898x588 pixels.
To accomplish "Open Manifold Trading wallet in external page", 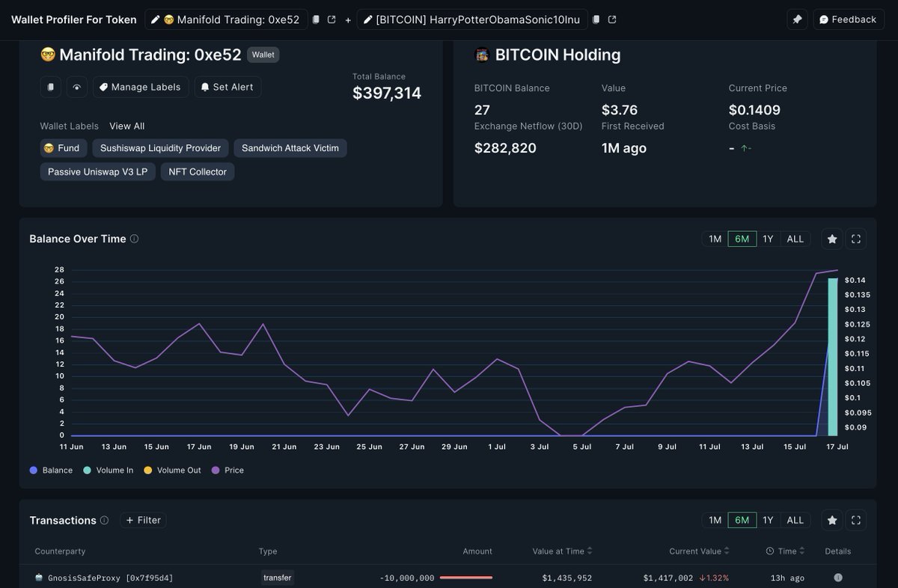I will pos(332,19).
